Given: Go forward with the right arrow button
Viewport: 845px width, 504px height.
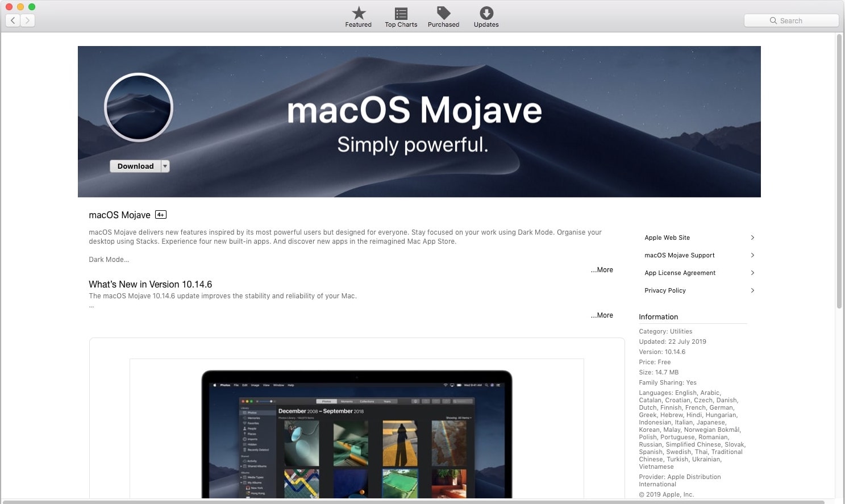Looking at the screenshot, I should point(27,20).
